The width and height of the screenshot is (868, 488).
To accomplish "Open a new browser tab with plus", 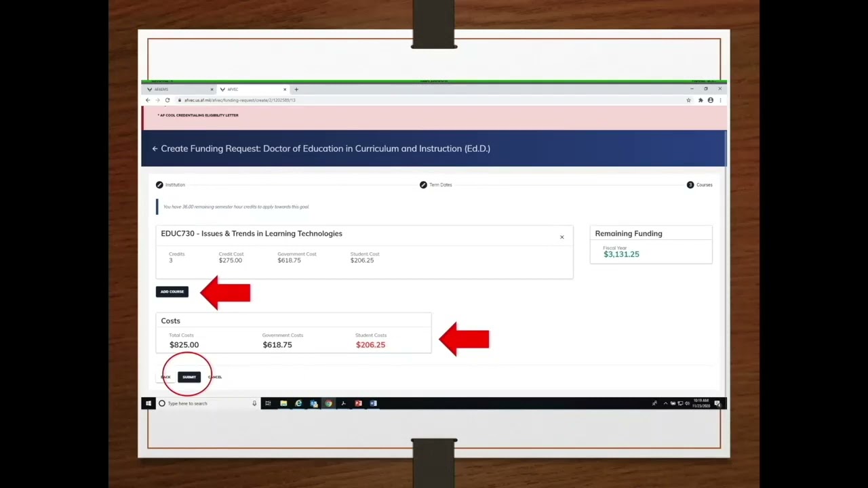I will (x=296, y=89).
